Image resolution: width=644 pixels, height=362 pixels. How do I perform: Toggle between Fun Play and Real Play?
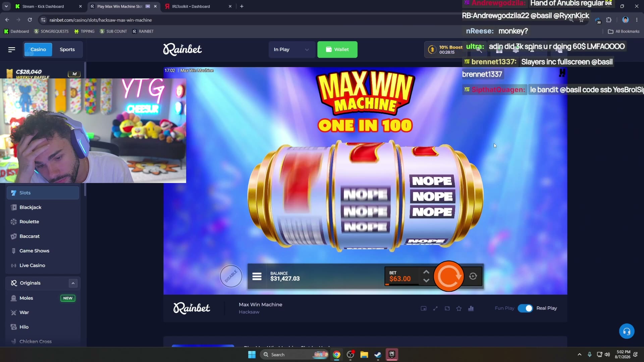point(525,308)
